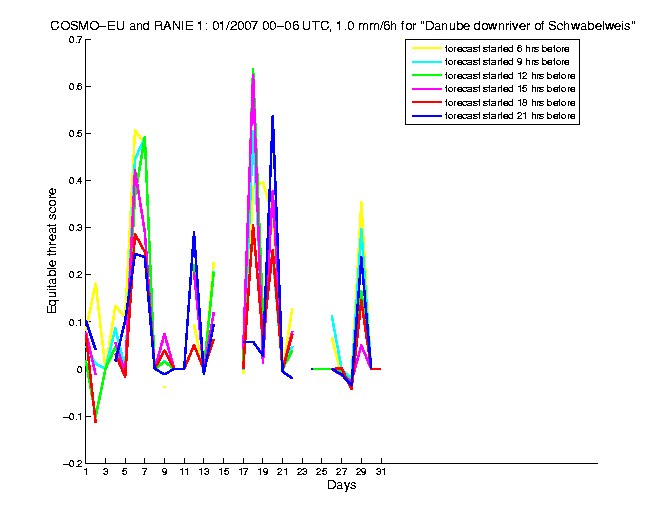Click the red minimum at day 2
Viewport: 660px width, 520px height.
click(96, 421)
